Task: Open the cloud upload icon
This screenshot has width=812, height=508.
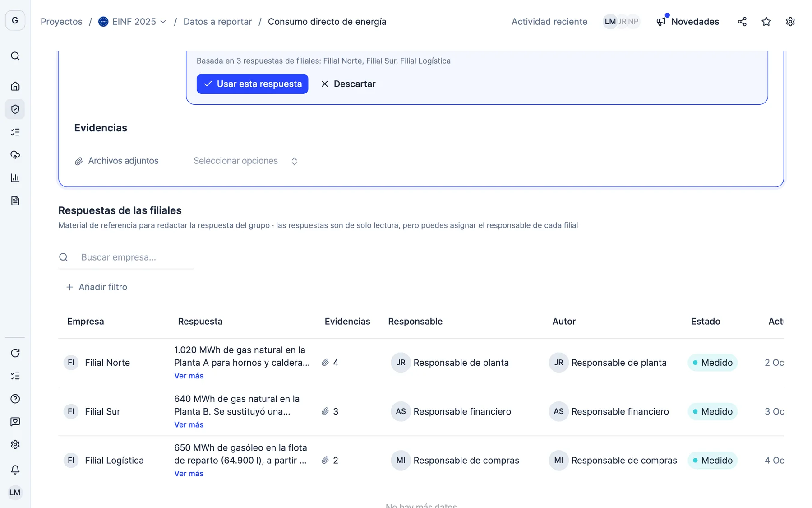Action: 15,155
